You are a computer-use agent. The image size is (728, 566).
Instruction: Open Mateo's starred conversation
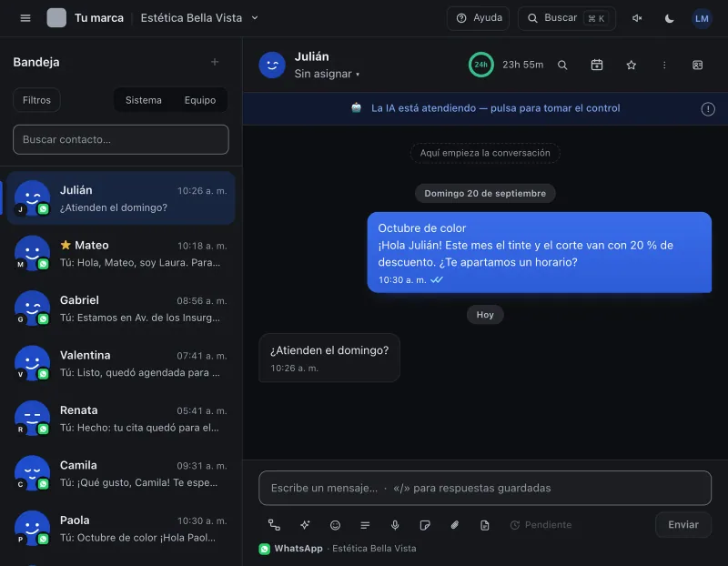(x=121, y=254)
